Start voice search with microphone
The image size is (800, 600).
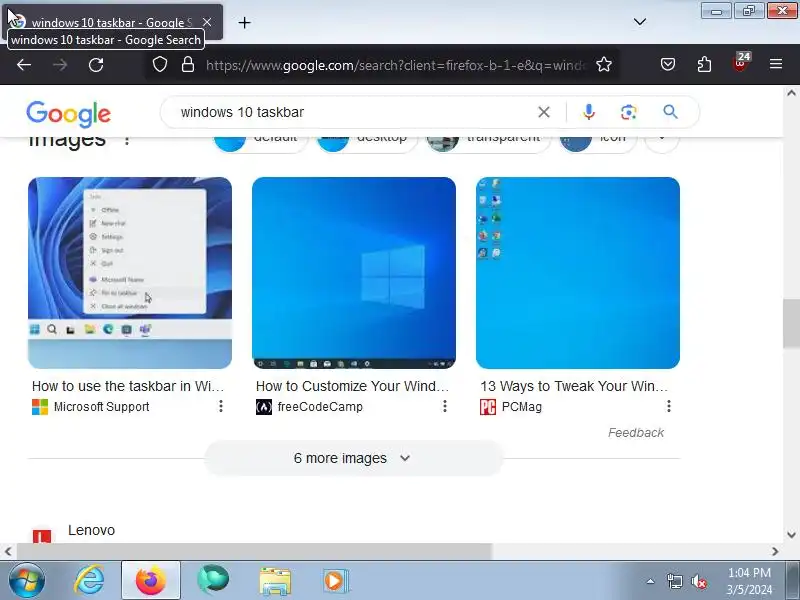(589, 112)
